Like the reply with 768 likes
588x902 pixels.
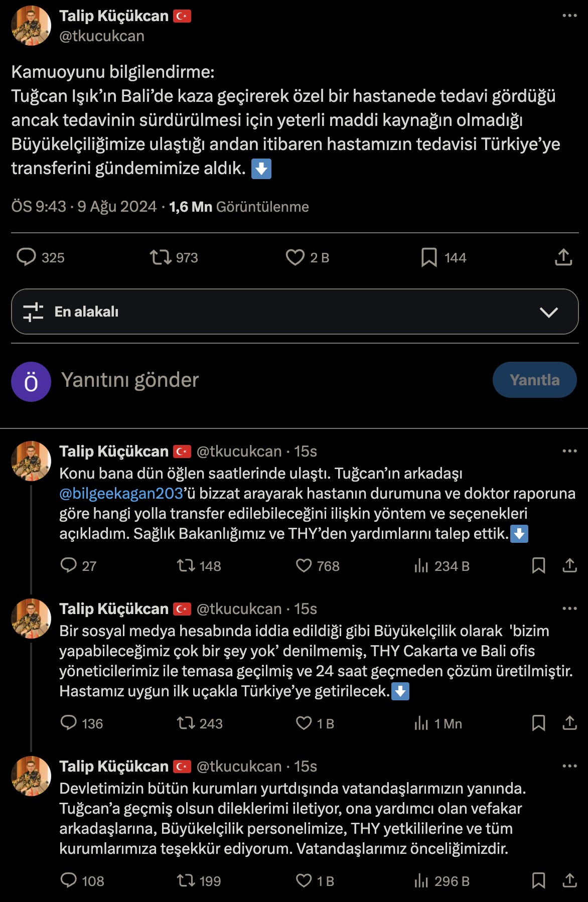click(x=304, y=566)
